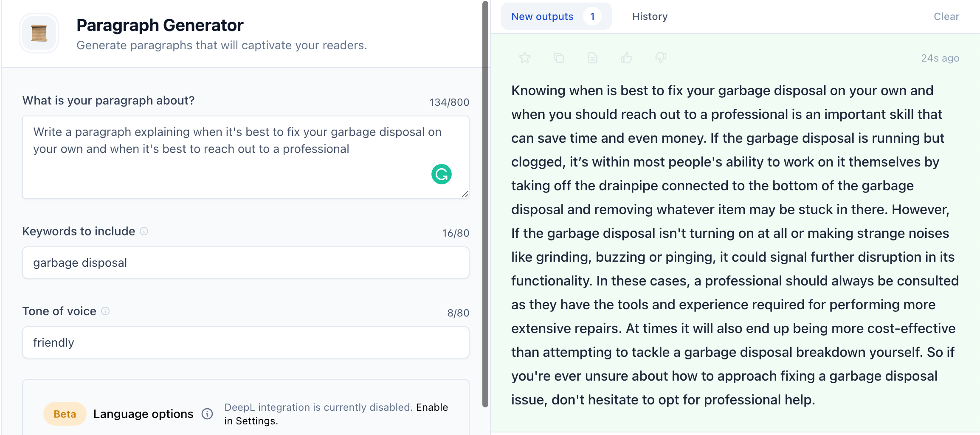Click the 8/80 tone counter

pyautogui.click(x=458, y=313)
